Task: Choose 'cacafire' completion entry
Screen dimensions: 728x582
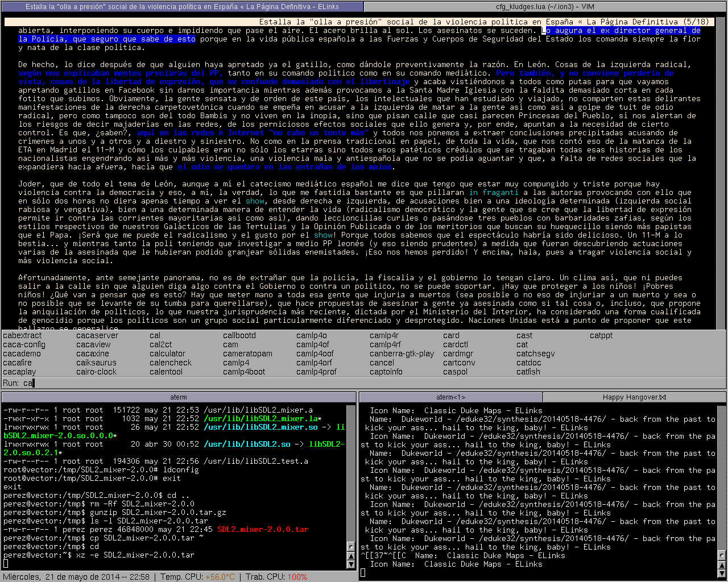Action: tap(17, 363)
